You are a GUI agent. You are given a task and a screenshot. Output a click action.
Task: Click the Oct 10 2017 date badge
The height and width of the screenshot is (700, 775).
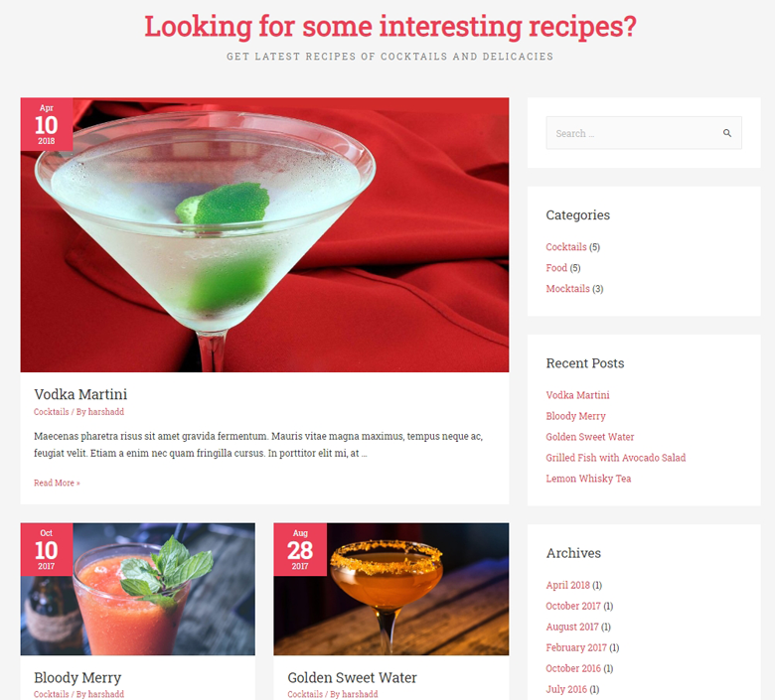47,549
